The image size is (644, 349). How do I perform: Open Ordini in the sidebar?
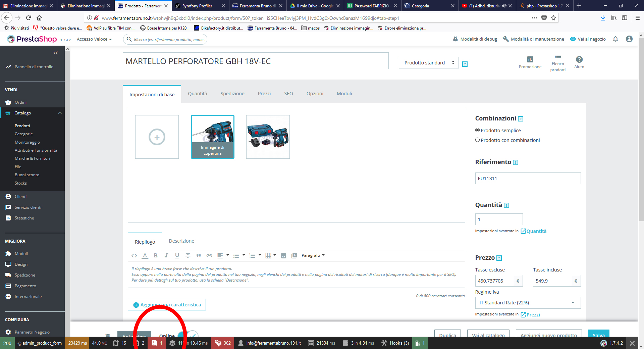point(20,102)
